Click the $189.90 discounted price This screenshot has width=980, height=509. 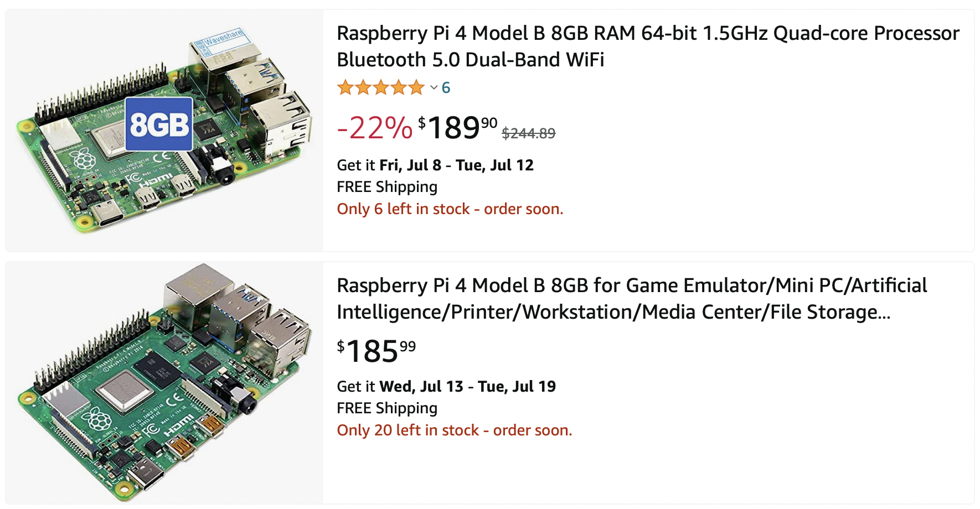tap(457, 128)
